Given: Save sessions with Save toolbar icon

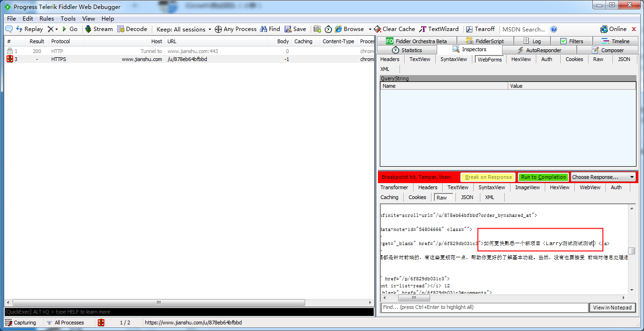Looking at the screenshot, I should click(295, 29).
